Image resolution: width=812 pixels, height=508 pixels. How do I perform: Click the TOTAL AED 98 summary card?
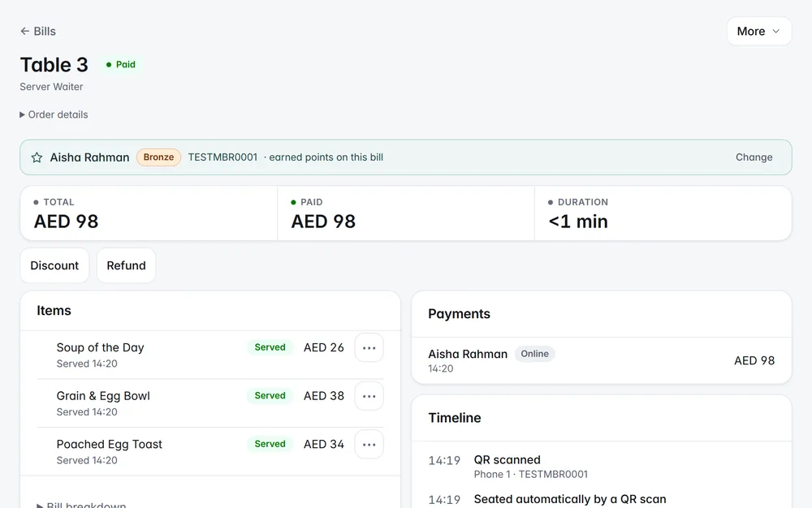[149, 213]
